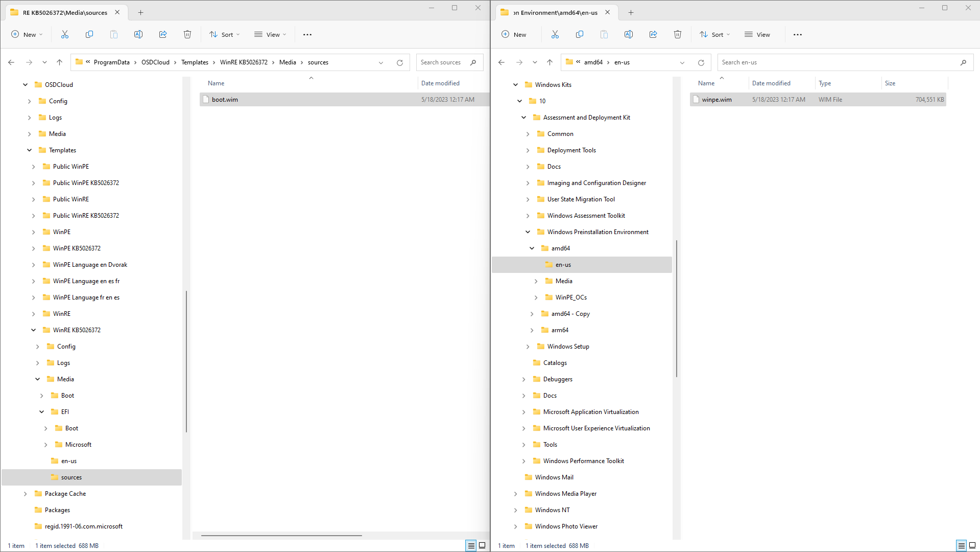Click the Share icon in right window toolbar
The height and width of the screenshot is (552, 980).
tap(653, 35)
